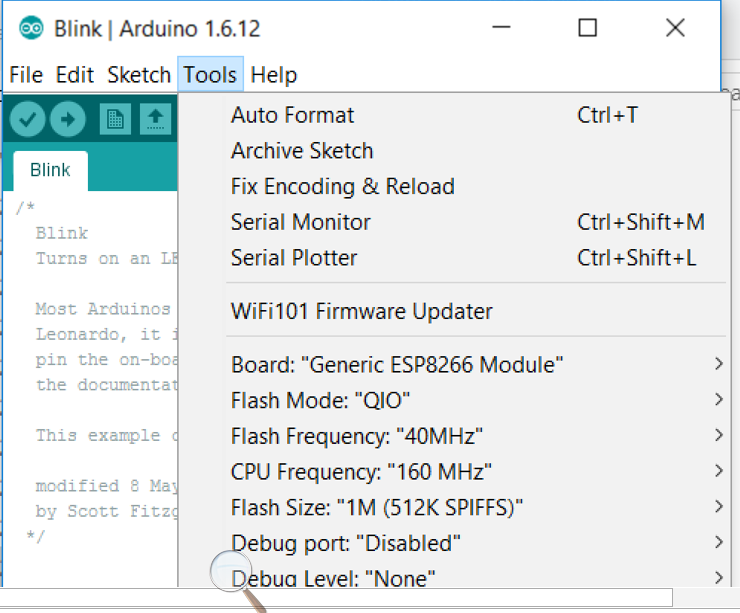740x613 pixels.
Task: Click the 'by Scott Fitz' comment line
Action: pos(107,511)
